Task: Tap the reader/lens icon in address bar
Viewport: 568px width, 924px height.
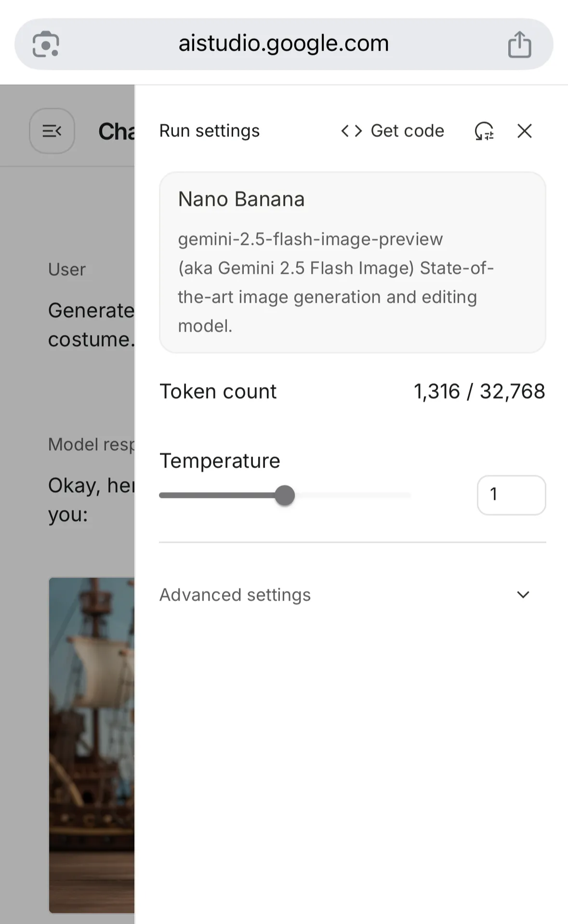Action: click(x=46, y=44)
